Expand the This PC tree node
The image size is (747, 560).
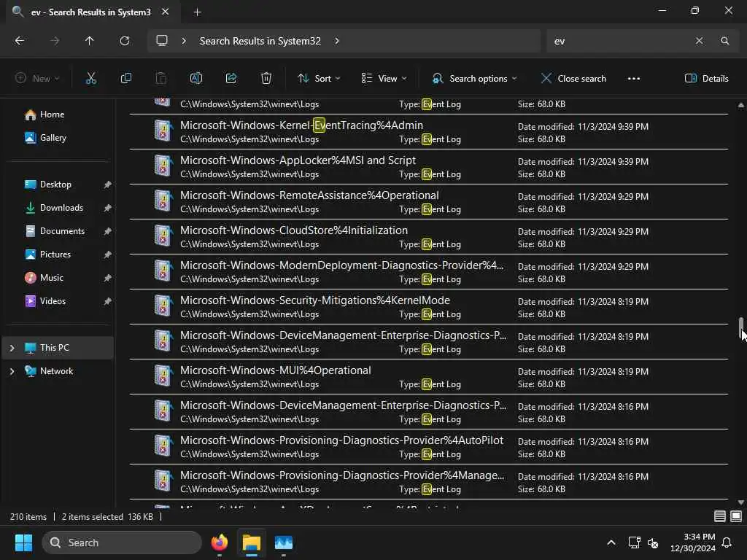(x=12, y=348)
